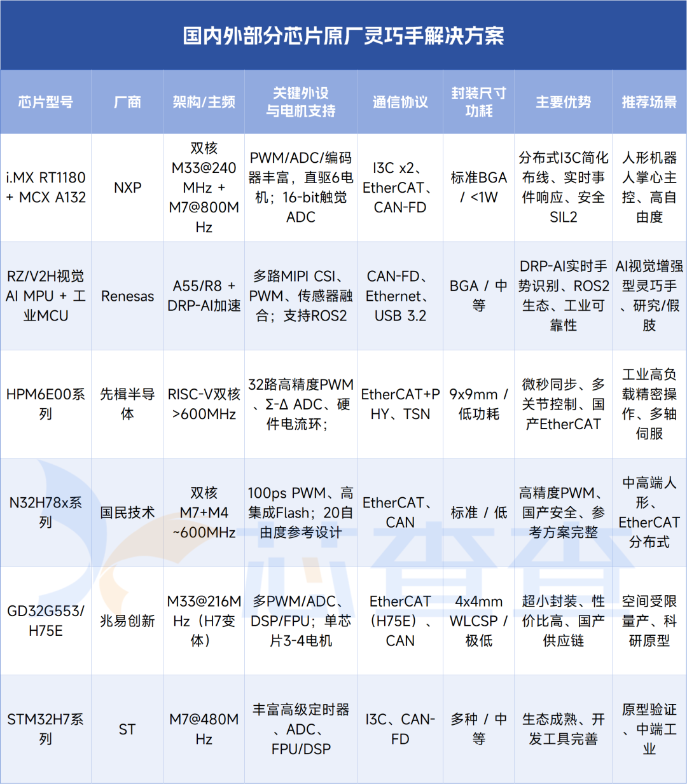Select the 国民技术 vendor cell
The width and height of the screenshot is (687, 784).
tap(127, 512)
